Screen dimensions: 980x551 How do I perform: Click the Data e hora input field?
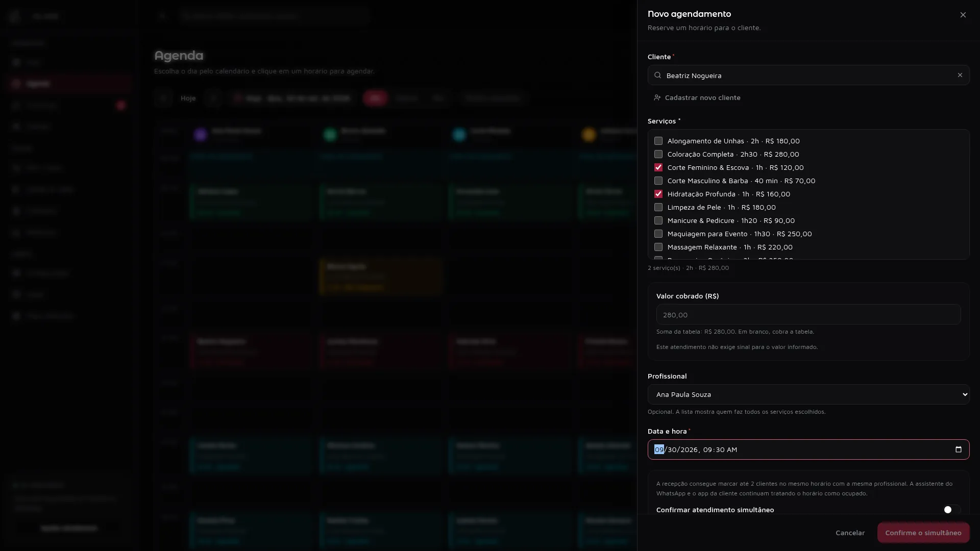click(808, 449)
